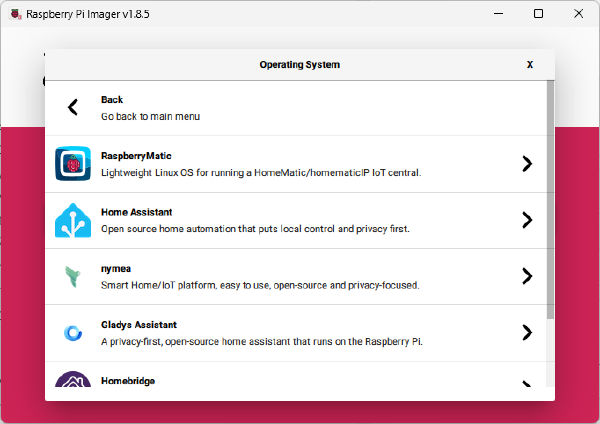
Task: Click the back arrow icon
Action: (x=73, y=108)
